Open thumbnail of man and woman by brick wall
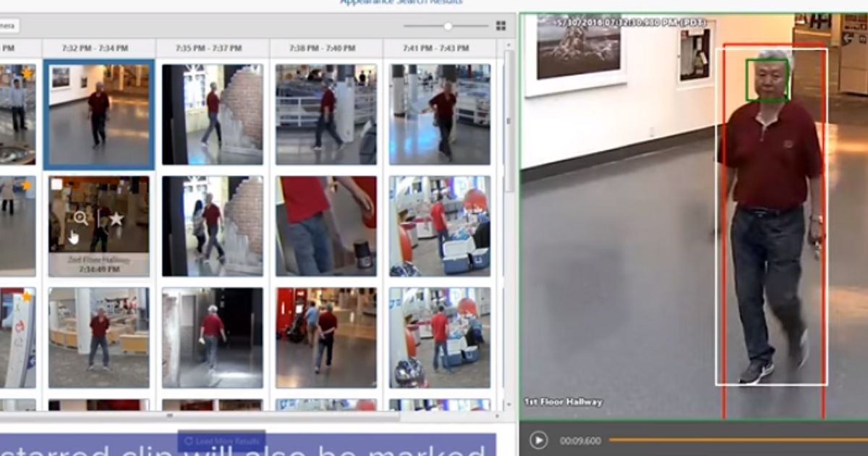 212,226
